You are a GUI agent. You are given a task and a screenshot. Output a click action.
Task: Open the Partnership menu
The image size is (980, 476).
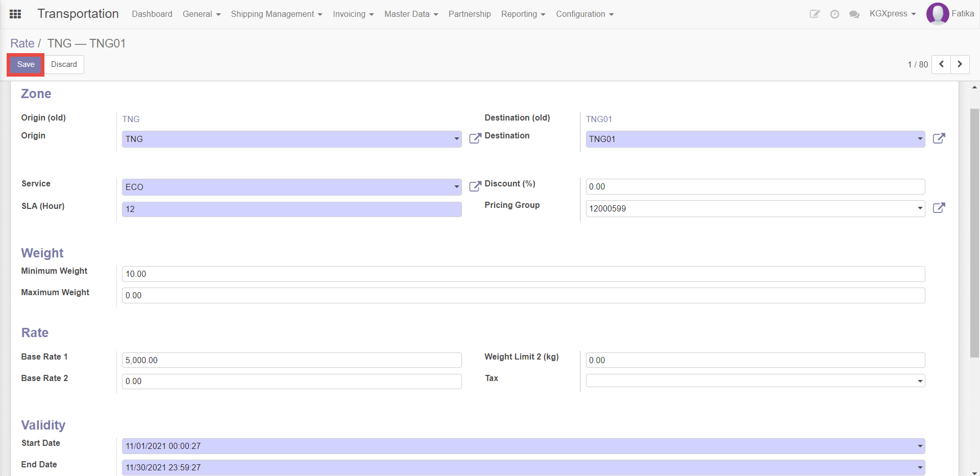470,14
